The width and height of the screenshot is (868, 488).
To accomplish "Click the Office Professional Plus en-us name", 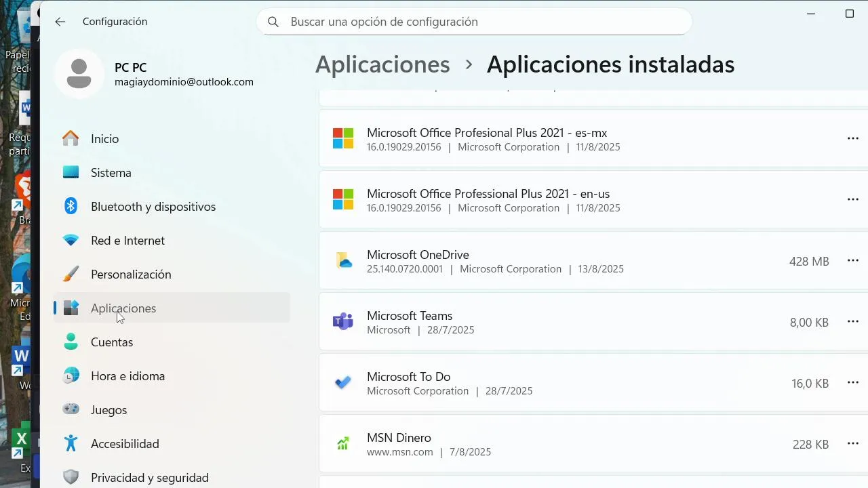I will [488, 194].
